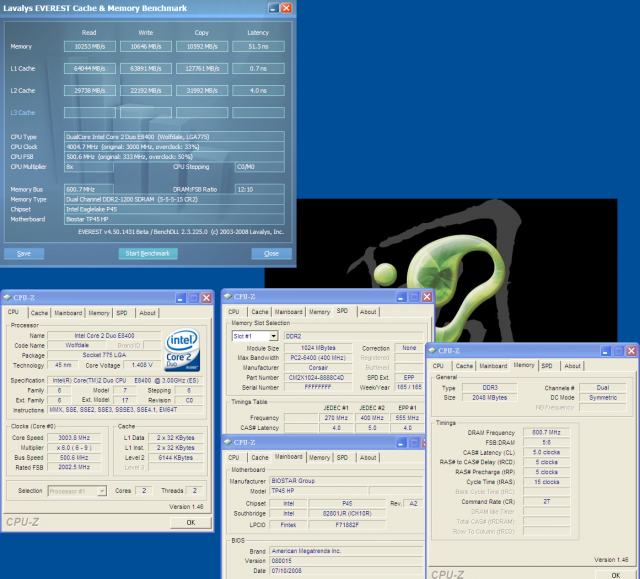Screen dimensions: 640x579
Task: Open Memory tab in CPU-Z CPU window
Action: pyautogui.click(x=99, y=313)
